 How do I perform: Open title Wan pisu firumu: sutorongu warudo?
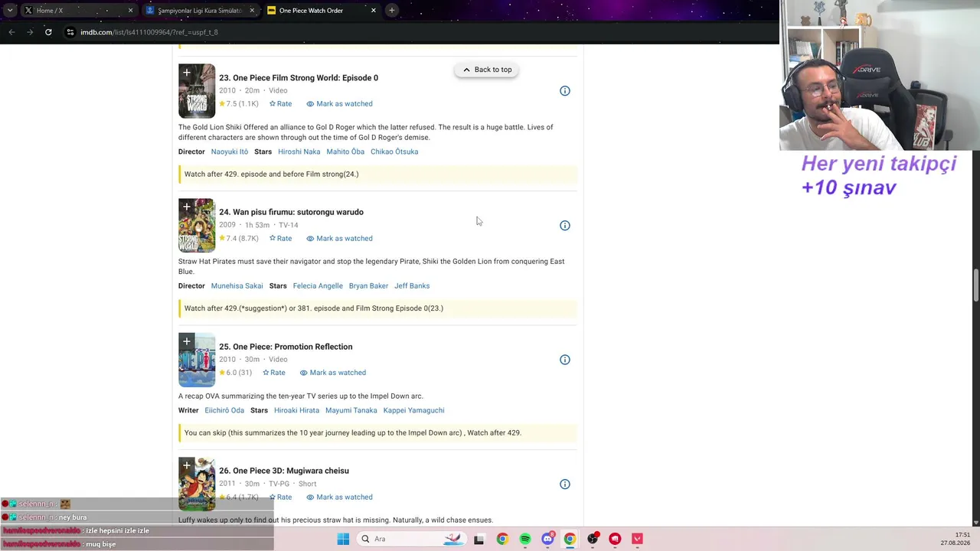291,212
